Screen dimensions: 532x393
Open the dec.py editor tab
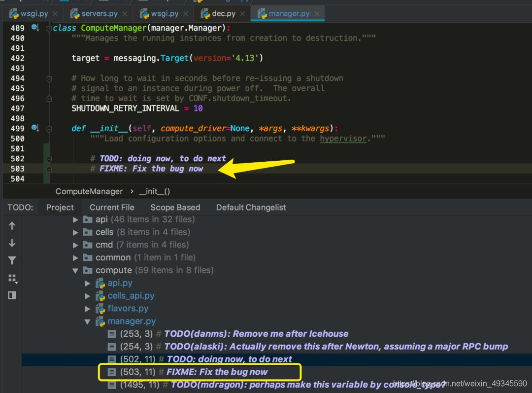[223, 14]
